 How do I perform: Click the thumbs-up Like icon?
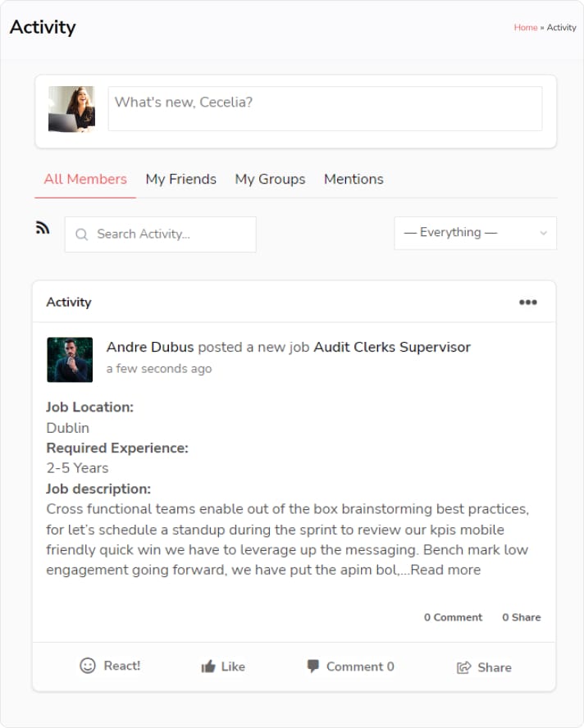(x=208, y=667)
